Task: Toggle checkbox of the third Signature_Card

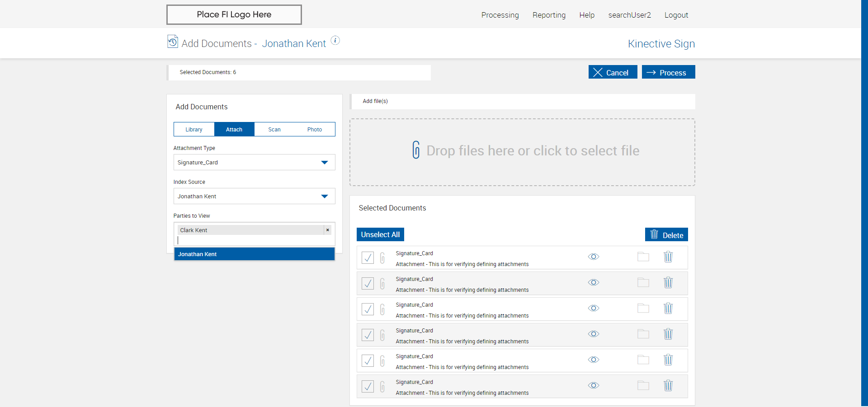Action: pos(368,309)
